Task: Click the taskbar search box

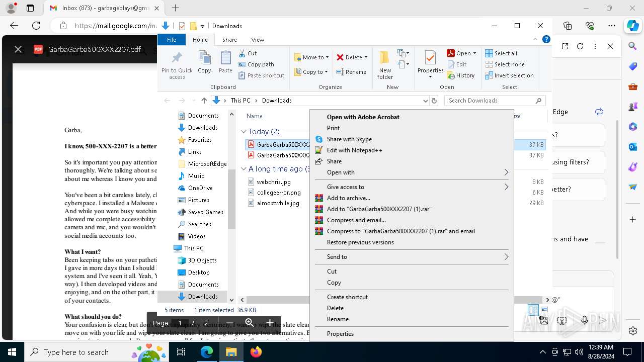Action: [97, 352]
